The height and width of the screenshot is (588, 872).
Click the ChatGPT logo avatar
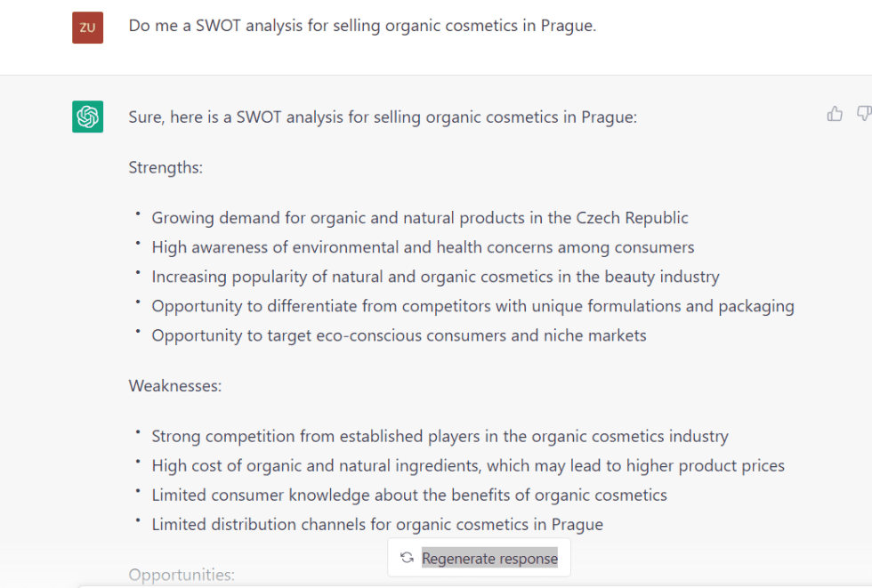coord(87,117)
